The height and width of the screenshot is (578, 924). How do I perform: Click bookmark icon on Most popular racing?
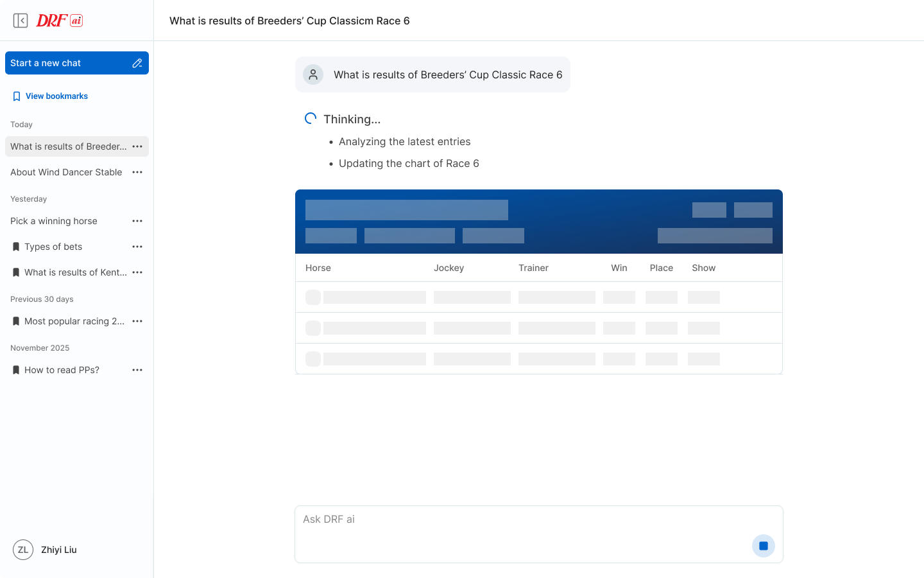click(16, 321)
